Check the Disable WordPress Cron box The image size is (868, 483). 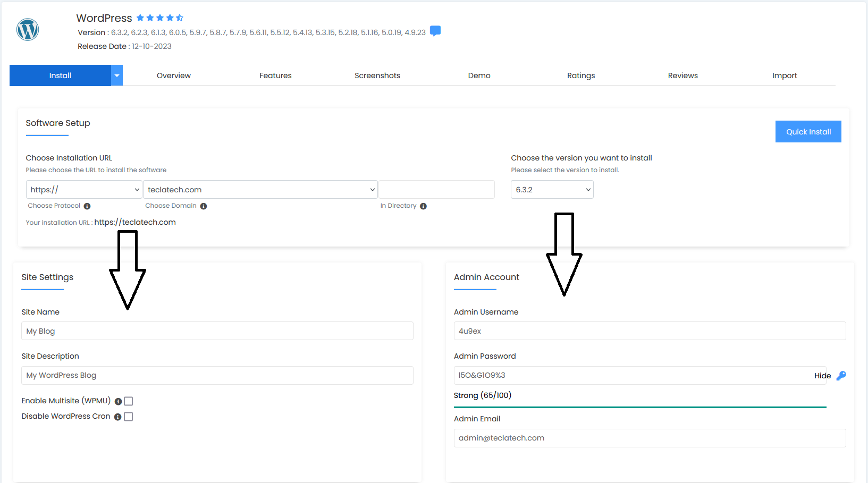tap(129, 417)
